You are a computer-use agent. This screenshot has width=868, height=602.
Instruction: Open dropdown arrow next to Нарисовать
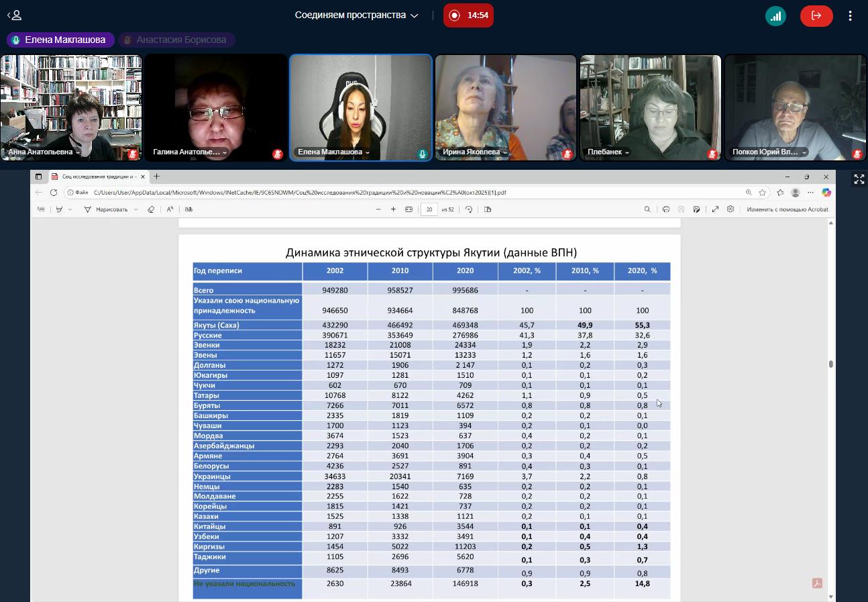point(135,209)
